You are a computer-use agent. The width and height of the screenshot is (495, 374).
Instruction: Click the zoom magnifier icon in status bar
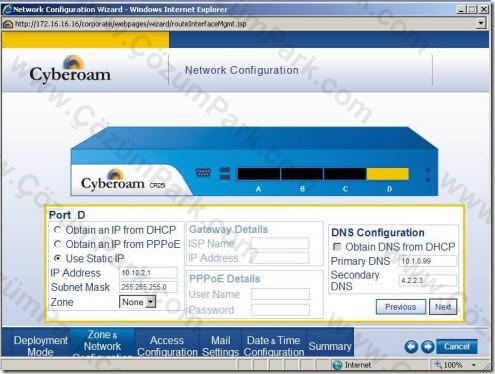pos(438,365)
